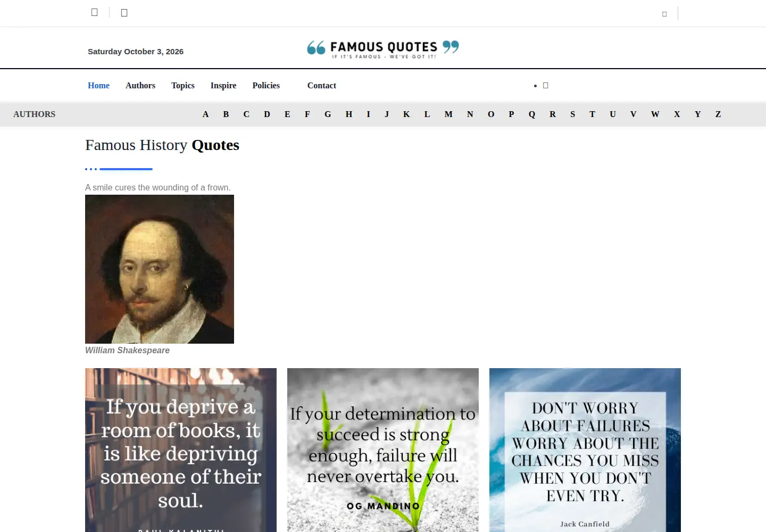The image size is (766, 532).
Task: Click the date "Saturday October 3, 2026"
Action: click(x=136, y=52)
